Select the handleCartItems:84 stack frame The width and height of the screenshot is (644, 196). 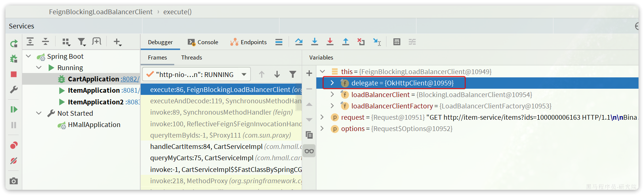206,147
